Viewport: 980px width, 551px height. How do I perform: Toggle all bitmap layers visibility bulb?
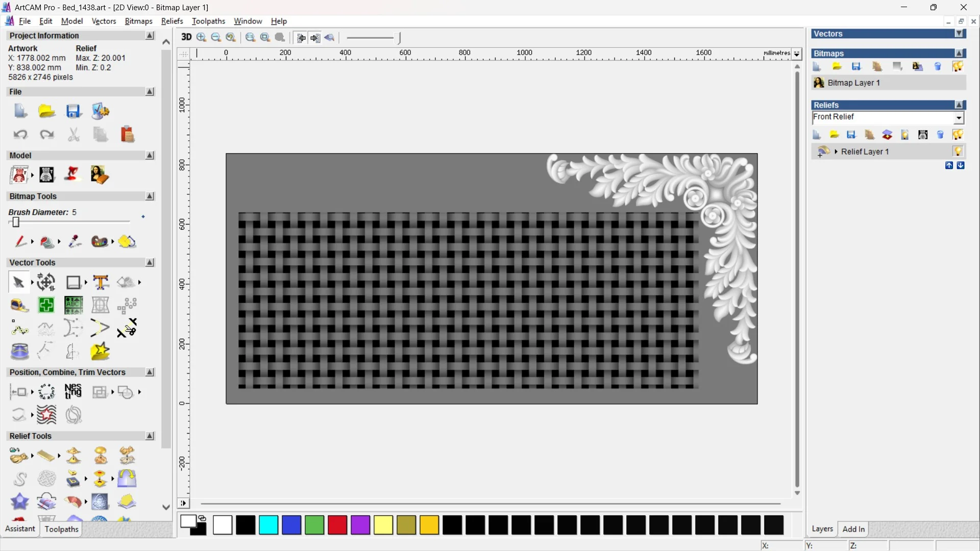coord(958,67)
